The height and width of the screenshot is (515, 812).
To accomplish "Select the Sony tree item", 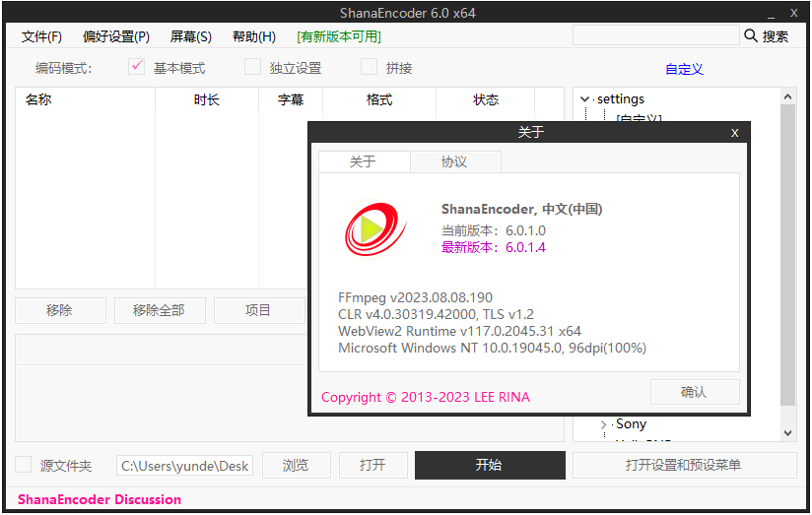I will [x=631, y=423].
